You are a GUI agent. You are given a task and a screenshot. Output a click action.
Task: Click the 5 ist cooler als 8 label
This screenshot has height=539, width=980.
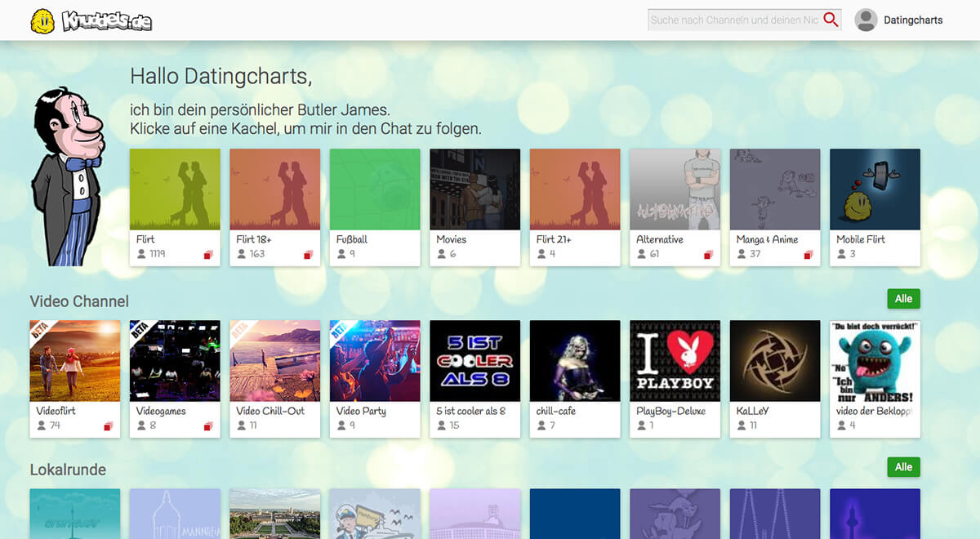tap(471, 411)
